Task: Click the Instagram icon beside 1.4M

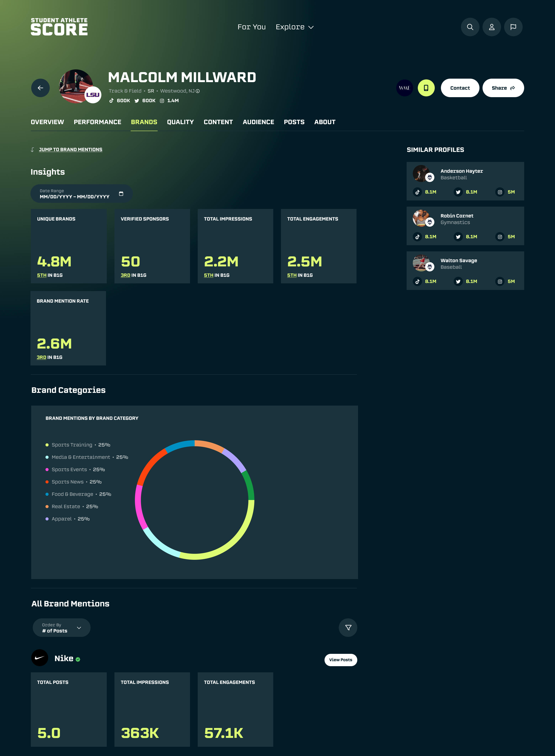Action: pyautogui.click(x=162, y=100)
